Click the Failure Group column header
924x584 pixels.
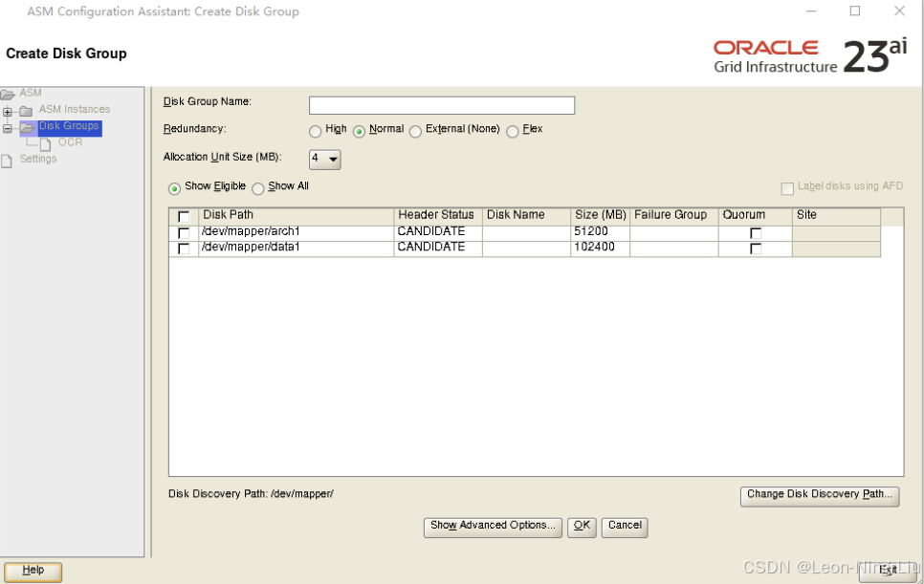click(x=674, y=215)
